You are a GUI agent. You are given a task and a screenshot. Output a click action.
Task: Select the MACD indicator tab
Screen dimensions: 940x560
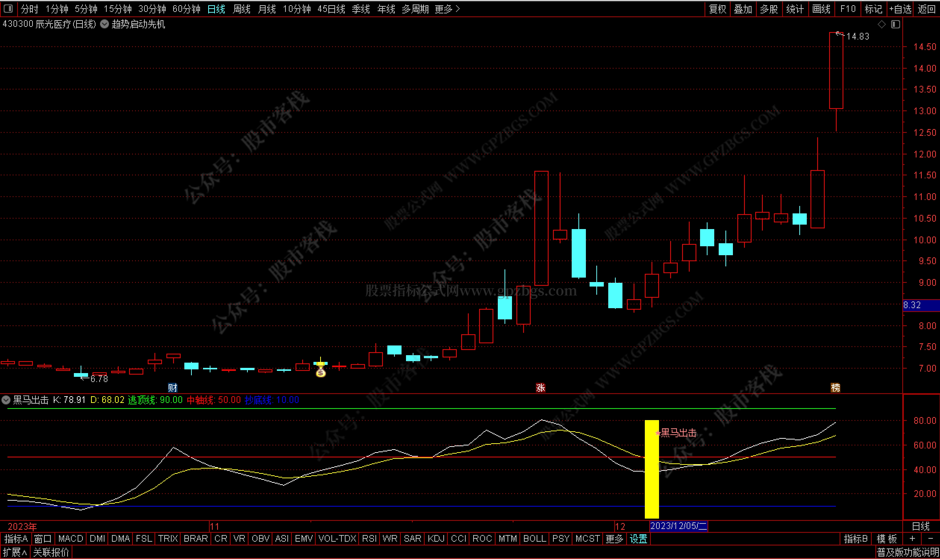click(71, 538)
